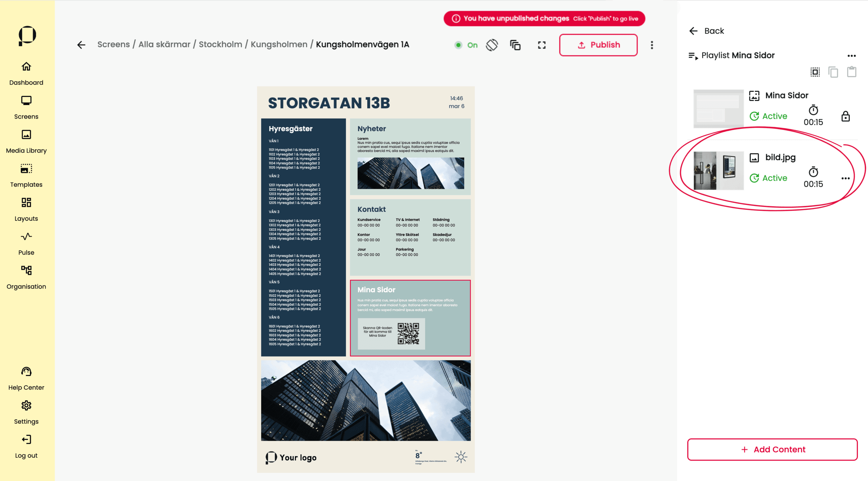The height and width of the screenshot is (481, 868).
Task: Open Playlist Mina Sidor options menu
Action: (x=851, y=56)
